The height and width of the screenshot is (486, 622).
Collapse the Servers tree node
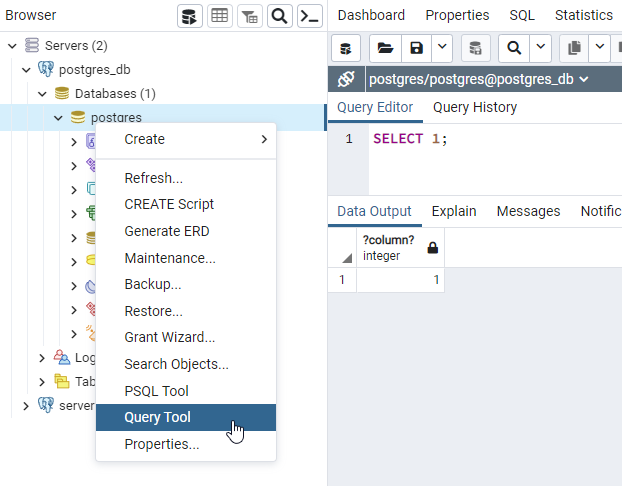pyautogui.click(x=12, y=46)
